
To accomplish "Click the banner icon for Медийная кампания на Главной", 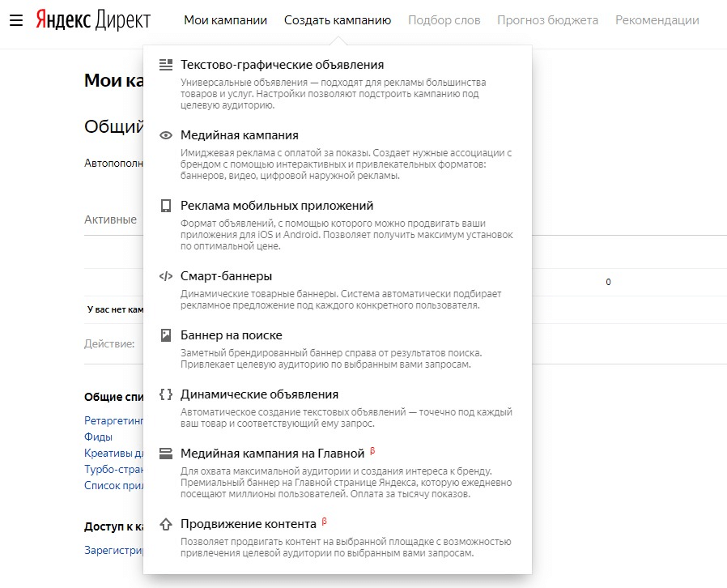I will [165, 454].
